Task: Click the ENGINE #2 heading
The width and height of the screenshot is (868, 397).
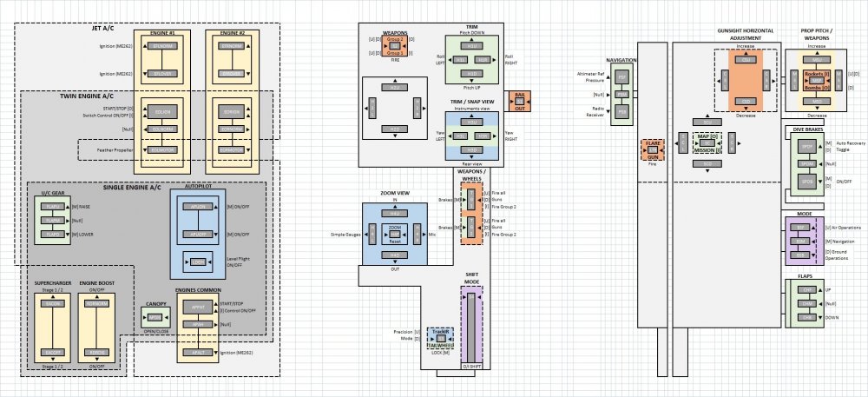Action: click(x=233, y=33)
